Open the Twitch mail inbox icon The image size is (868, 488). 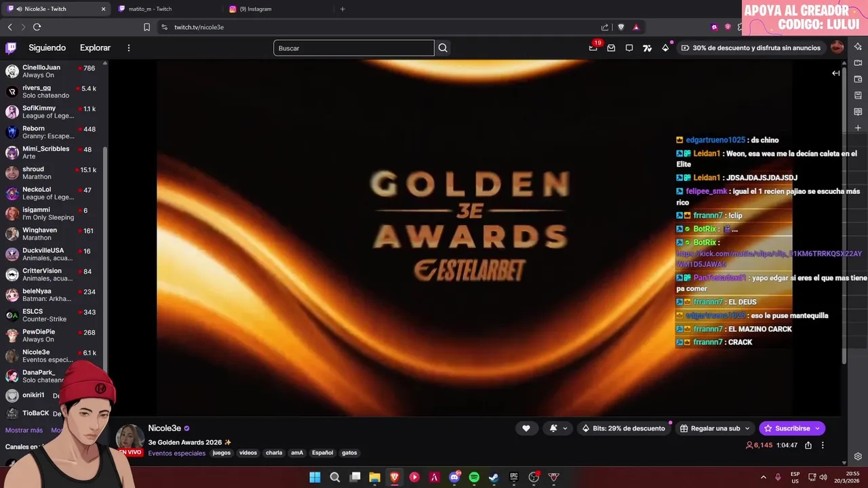pyautogui.click(x=611, y=48)
